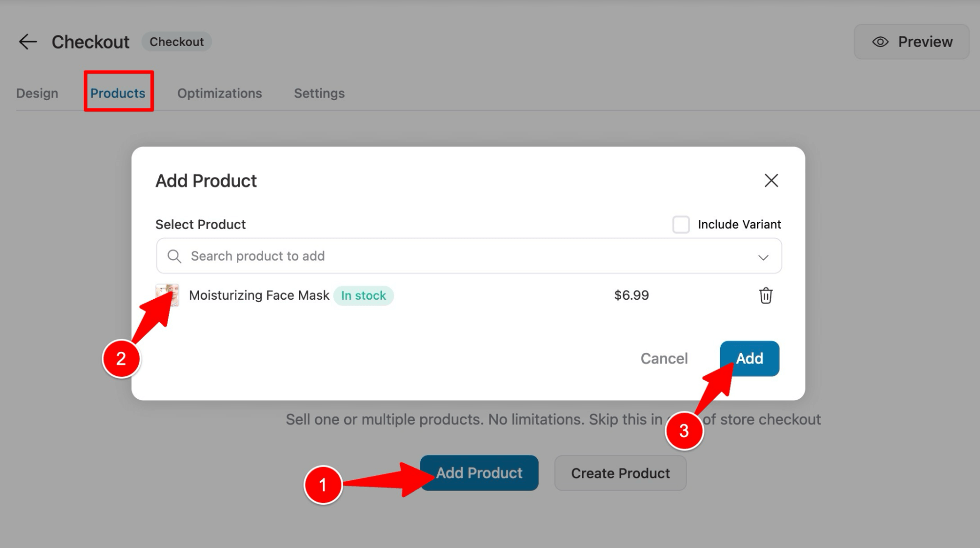Viewport: 980px width, 548px height.
Task: Click the Add button to confirm the product
Action: 750,358
